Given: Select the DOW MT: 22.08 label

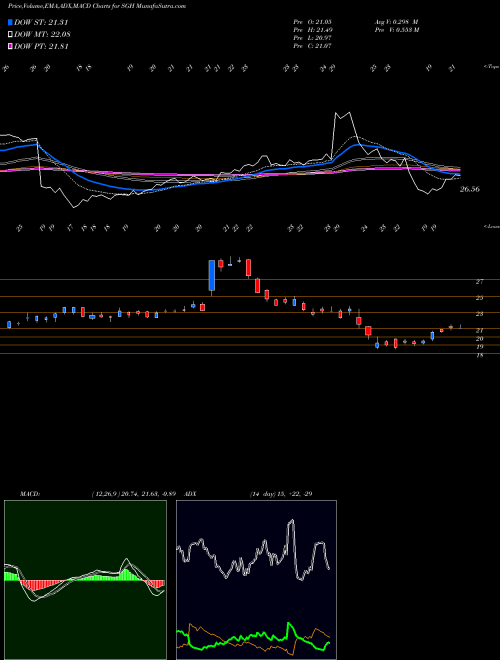Looking at the screenshot, I should click(x=42, y=34).
